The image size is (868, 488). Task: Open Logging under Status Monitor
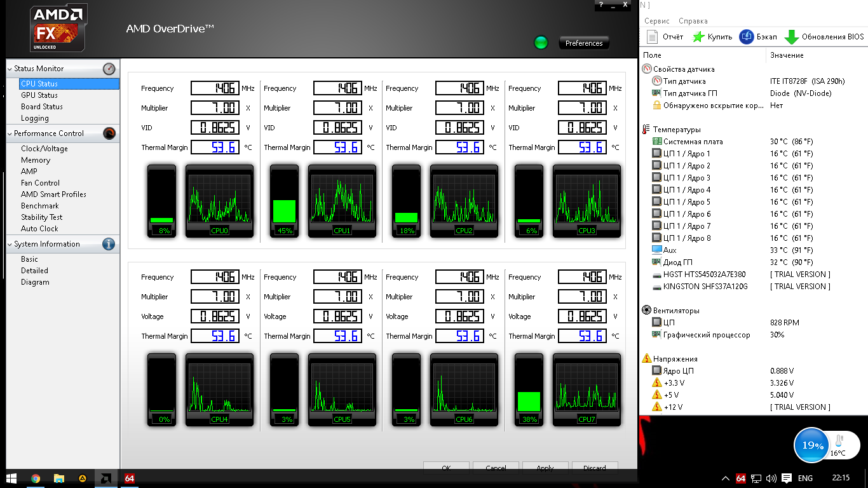click(x=35, y=118)
